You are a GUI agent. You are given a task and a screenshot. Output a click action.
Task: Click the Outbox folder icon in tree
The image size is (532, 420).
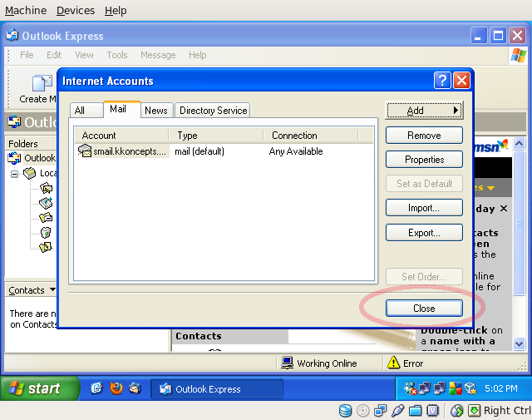click(46, 203)
